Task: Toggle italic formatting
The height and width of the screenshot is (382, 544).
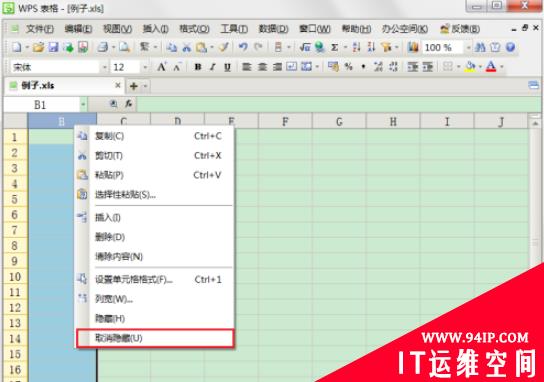Action: click(213, 67)
